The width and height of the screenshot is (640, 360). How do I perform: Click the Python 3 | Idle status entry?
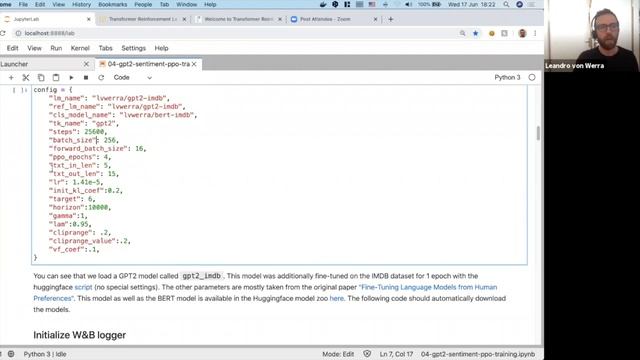(45, 354)
